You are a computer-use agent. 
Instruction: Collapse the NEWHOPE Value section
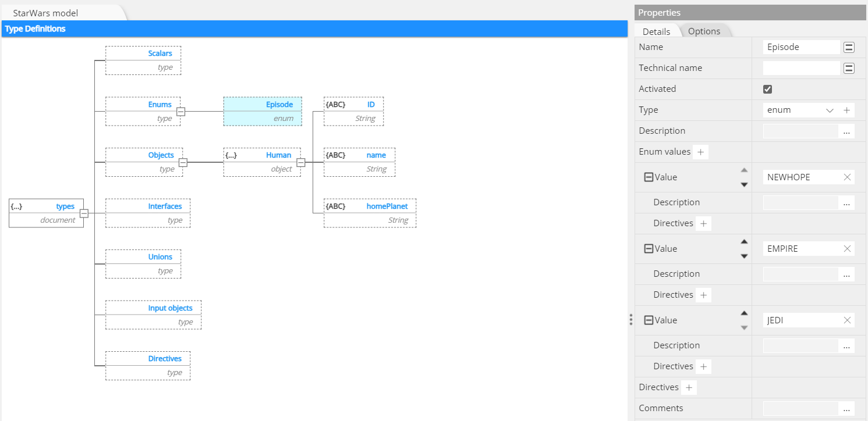click(x=649, y=177)
